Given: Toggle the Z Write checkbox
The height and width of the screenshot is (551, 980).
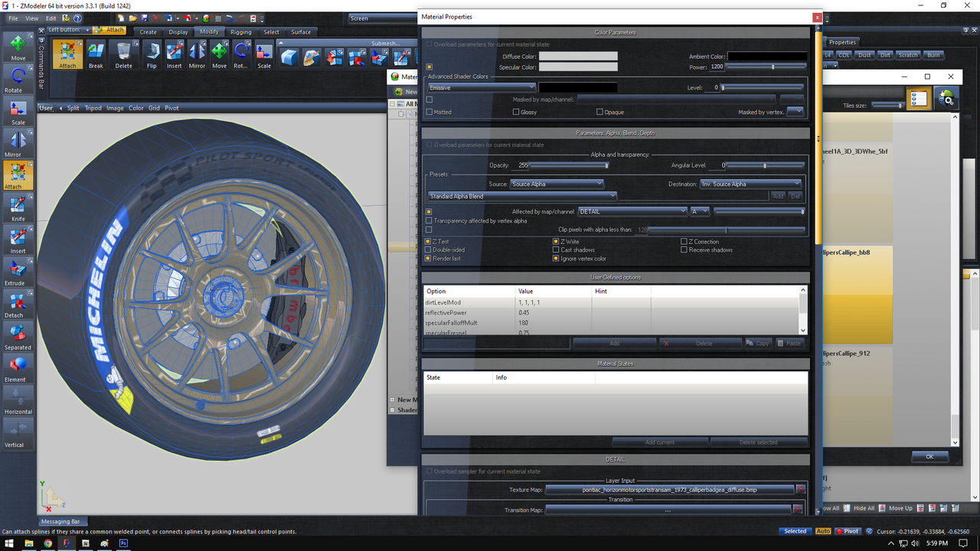Looking at the screenshot, I should coord(557,242).
